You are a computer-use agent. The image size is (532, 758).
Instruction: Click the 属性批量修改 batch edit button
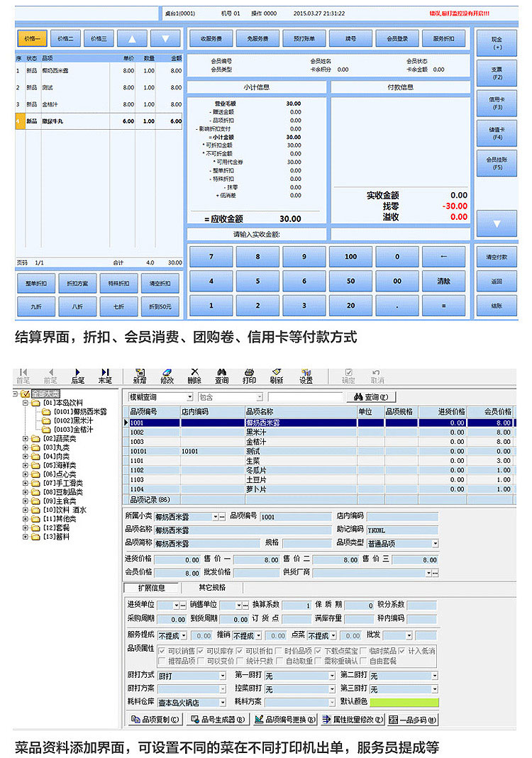pos(353,719)
